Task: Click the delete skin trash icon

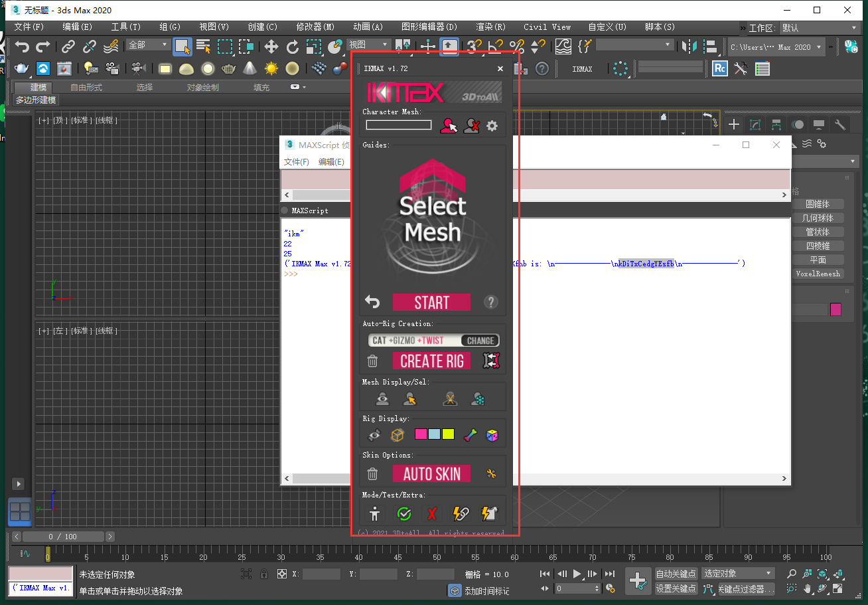Action: coord(373,474)
